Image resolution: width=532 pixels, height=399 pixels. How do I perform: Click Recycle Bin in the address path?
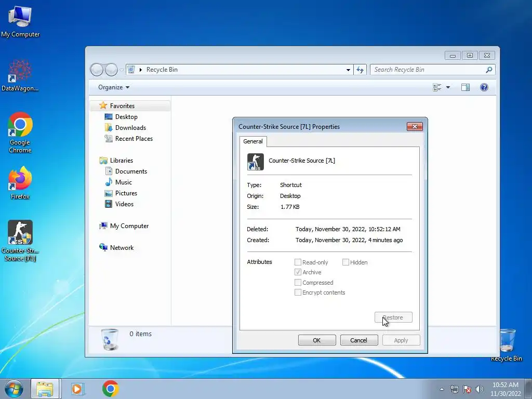[x=162, y=70]
